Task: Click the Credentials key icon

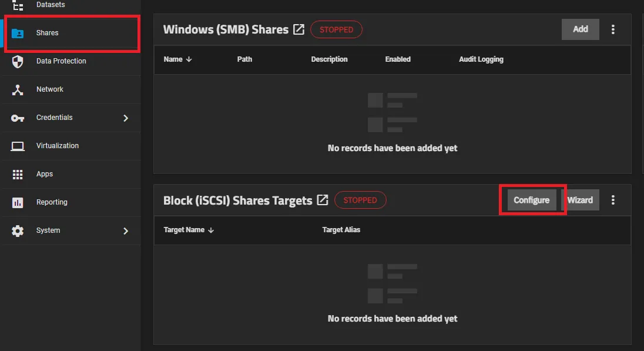Action: tap(19, 118)
